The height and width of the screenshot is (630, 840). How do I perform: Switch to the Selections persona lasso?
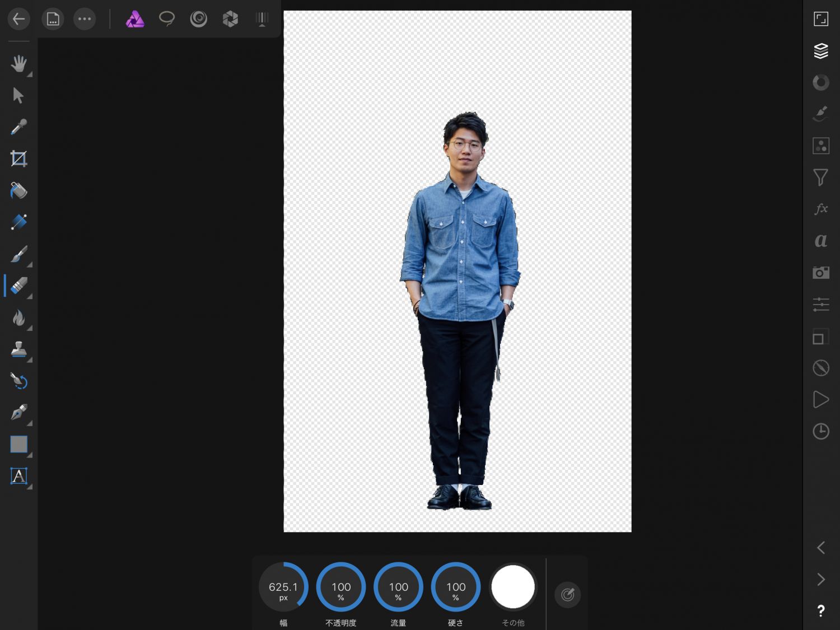coord(167,19)
